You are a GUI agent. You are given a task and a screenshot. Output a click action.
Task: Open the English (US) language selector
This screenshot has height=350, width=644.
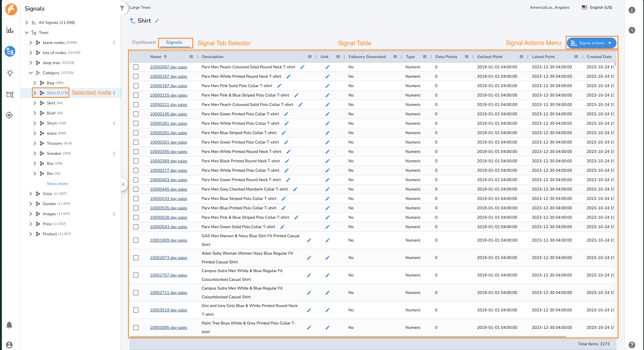(597, 8)
